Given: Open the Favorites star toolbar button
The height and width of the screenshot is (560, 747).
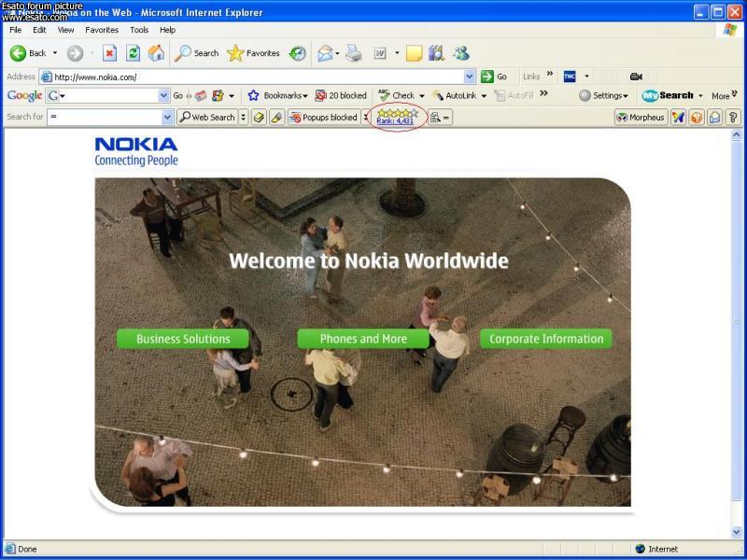Looking at the screenshot, I should pos(253,53).
